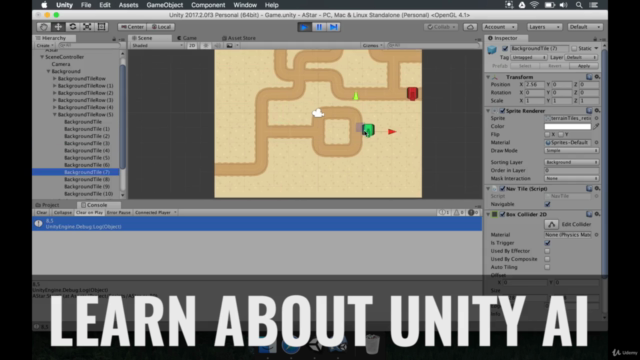The height and width of the screenshot is (360, 640).
Task: Click the Pause button
Action: (x=319, y=27)
